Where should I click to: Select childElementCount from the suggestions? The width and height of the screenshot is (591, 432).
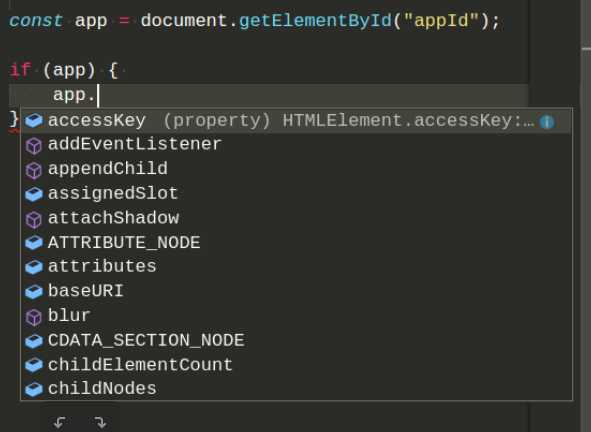pyautogui.click(x=296, y=365)
